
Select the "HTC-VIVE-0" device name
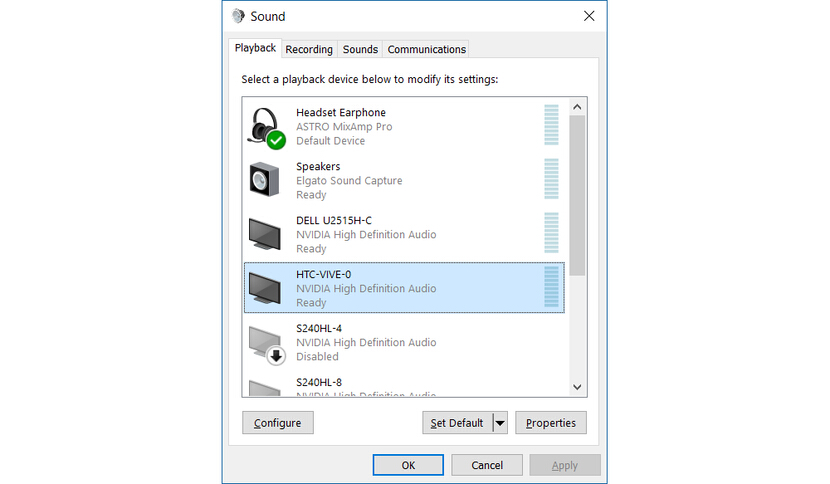(x=323, y=274)
